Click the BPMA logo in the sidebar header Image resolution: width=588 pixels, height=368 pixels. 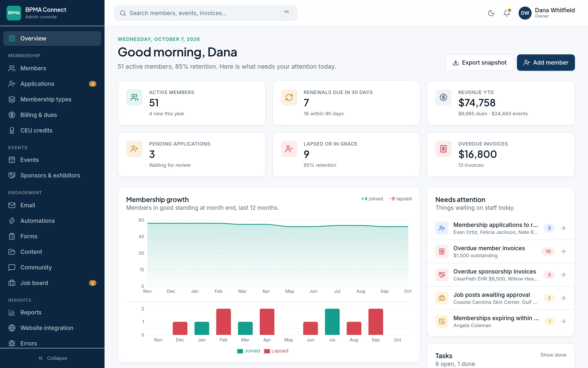(x=14, y=13)
